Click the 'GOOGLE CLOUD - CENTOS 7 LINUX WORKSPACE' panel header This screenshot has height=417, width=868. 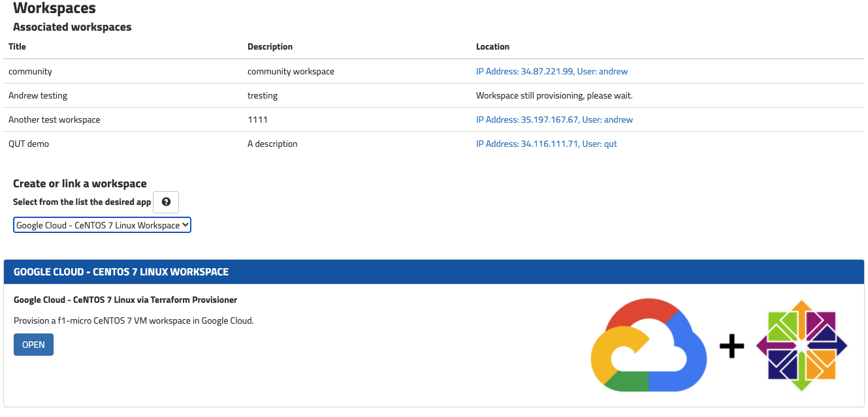[434, 271]
